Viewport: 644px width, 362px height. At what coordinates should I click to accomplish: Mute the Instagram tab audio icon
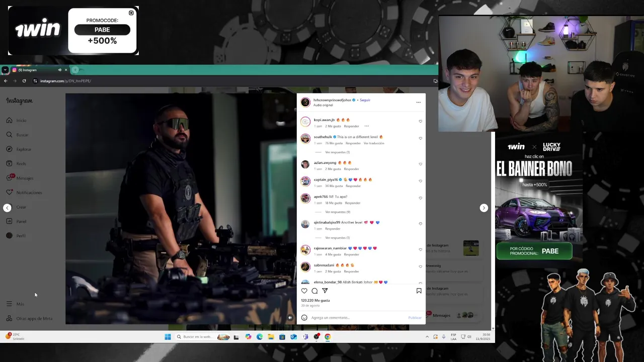59,70
